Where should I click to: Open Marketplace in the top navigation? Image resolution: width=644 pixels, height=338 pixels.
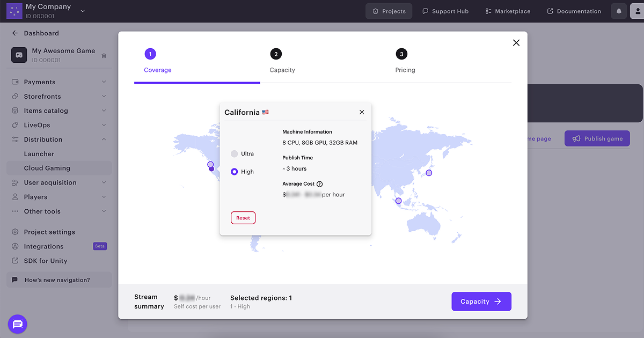507,11
